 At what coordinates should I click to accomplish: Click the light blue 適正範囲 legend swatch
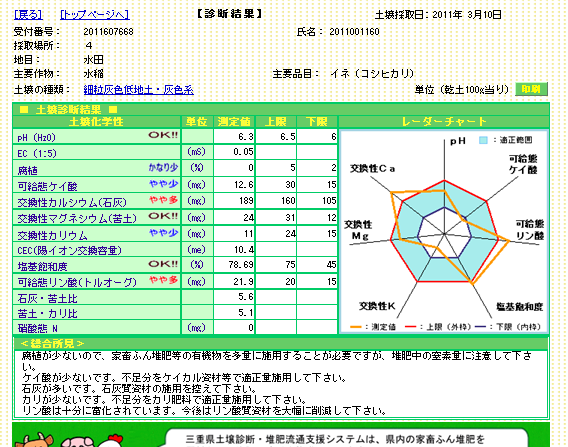(483, 140)
